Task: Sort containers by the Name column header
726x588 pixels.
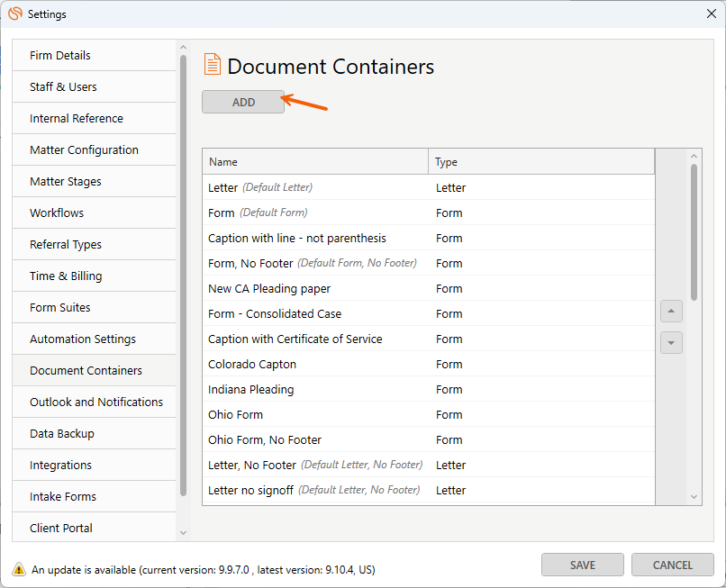Action: coord(315,162)
